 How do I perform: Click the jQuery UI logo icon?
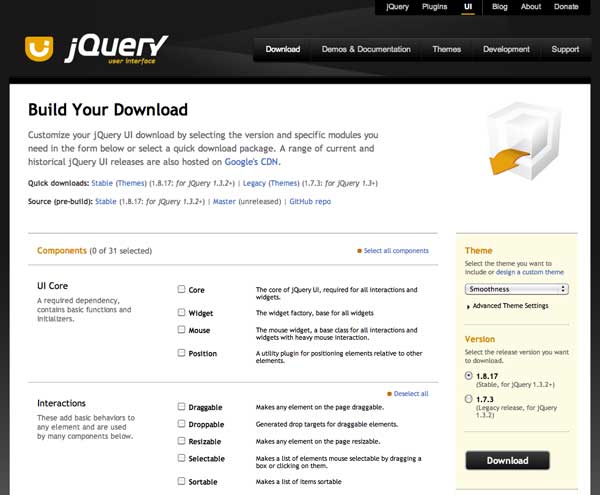click(39, 49)
